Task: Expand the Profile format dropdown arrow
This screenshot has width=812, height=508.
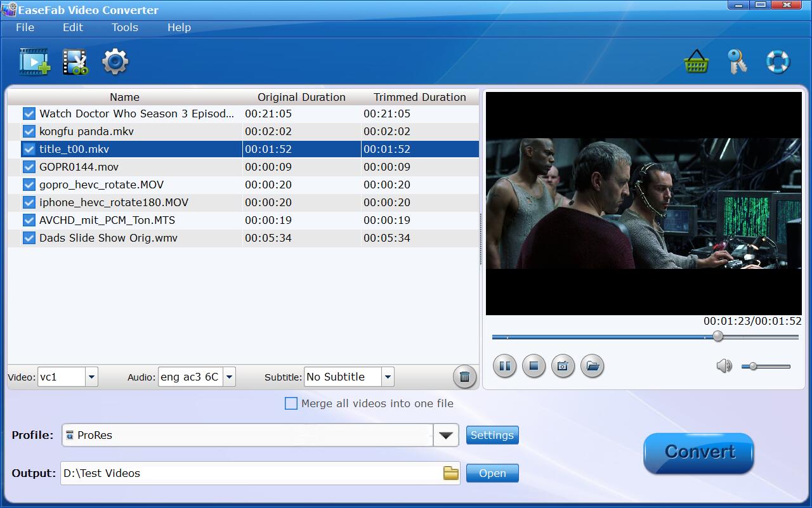Action: tap(446, 435)
